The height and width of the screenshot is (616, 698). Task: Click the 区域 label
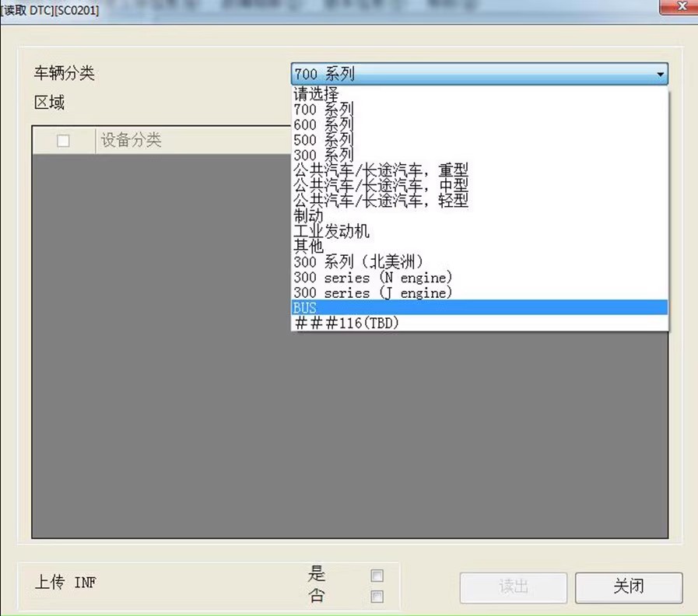[x=49, y=103]
